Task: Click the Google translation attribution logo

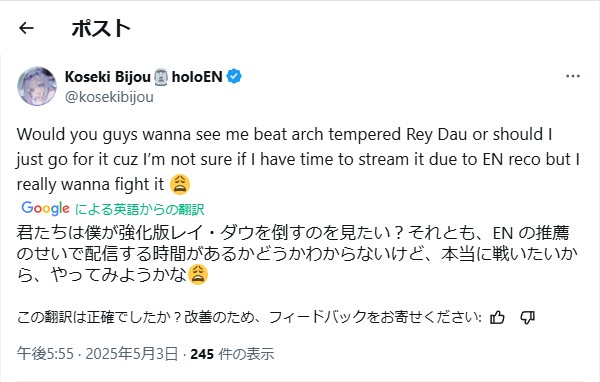Action: (46, 208)
